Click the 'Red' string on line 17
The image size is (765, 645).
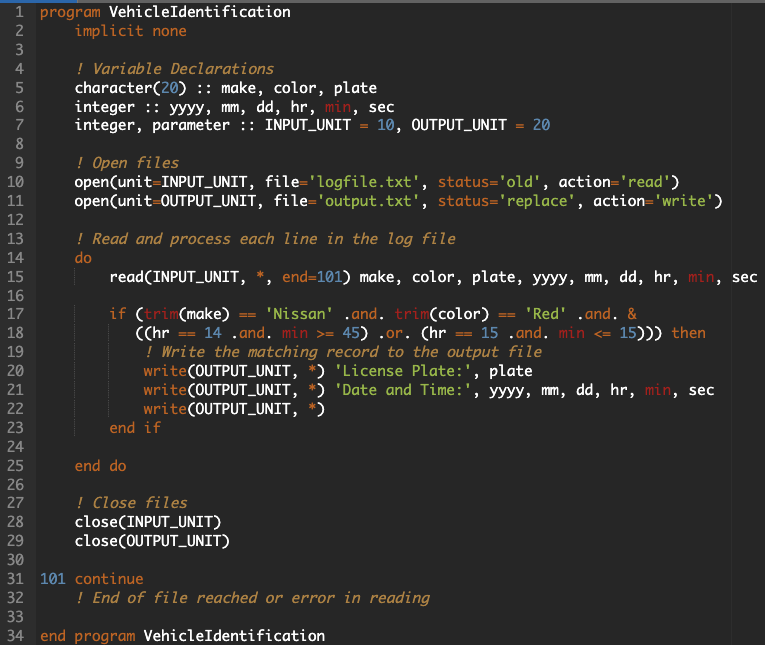click(545, 314)
